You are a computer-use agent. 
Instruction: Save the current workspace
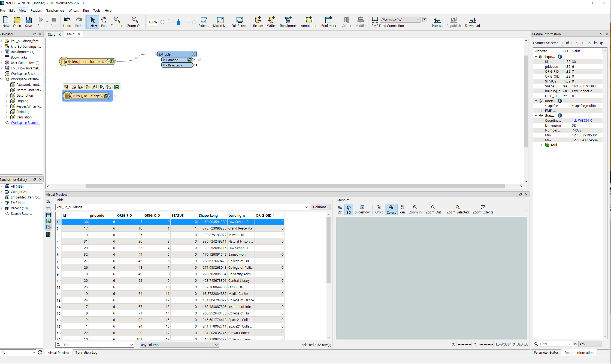pyautogui.click(x=28, y=22)
